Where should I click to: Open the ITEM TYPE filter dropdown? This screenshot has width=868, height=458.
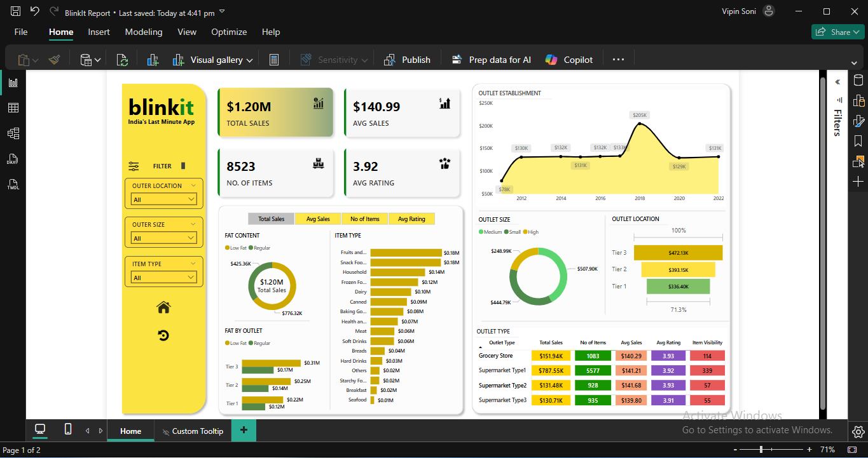point(163,277)
